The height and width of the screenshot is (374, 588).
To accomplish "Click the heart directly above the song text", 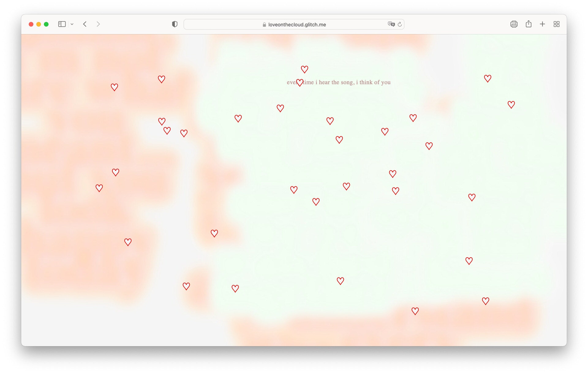I will tap(304, 70).
